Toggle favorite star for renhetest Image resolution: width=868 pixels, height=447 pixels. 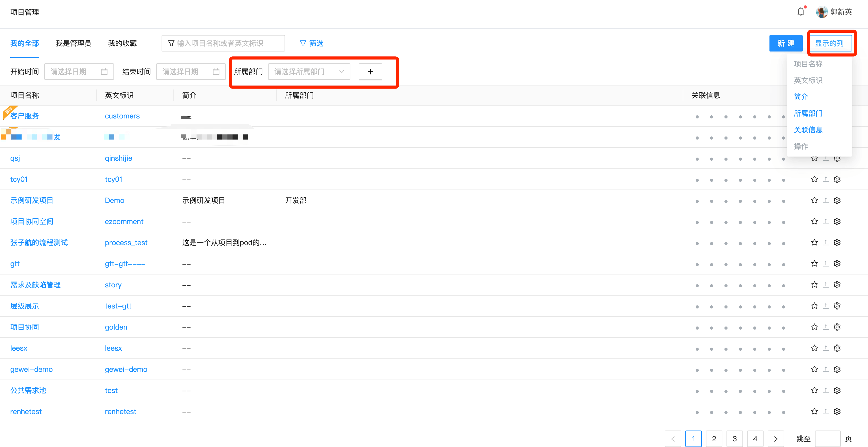tap(814, 411)
